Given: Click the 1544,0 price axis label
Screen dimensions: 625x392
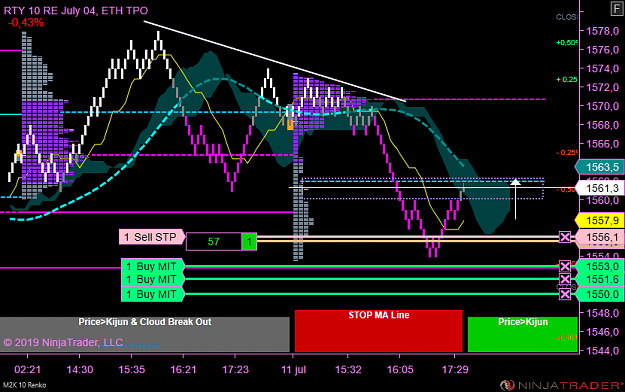Looking at the screenshot, I should click(x=602, y=350).
